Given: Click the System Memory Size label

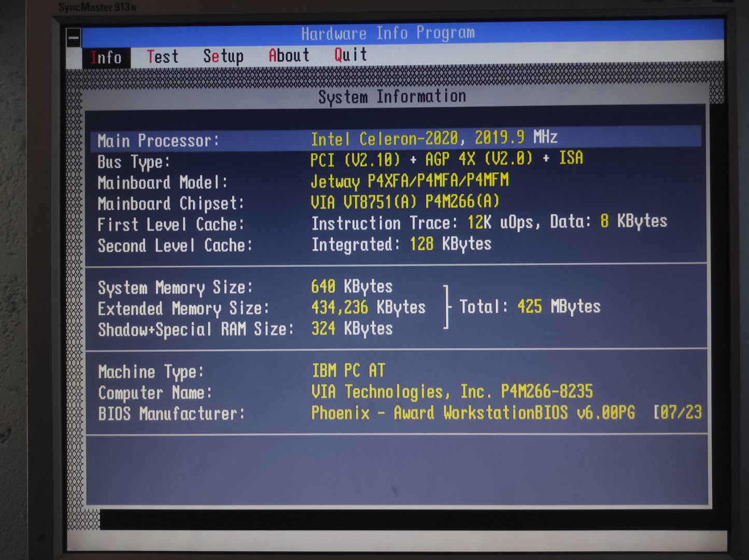Looking at the screenshot, I should [x=175, y=288].
